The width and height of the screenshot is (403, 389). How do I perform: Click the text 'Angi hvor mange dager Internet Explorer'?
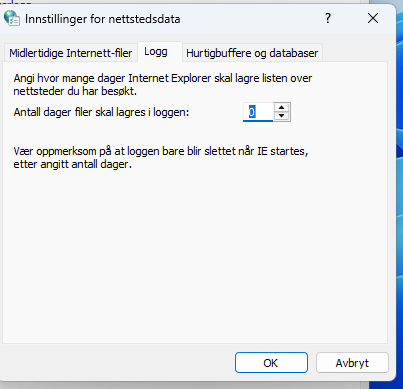click(112, 78)
